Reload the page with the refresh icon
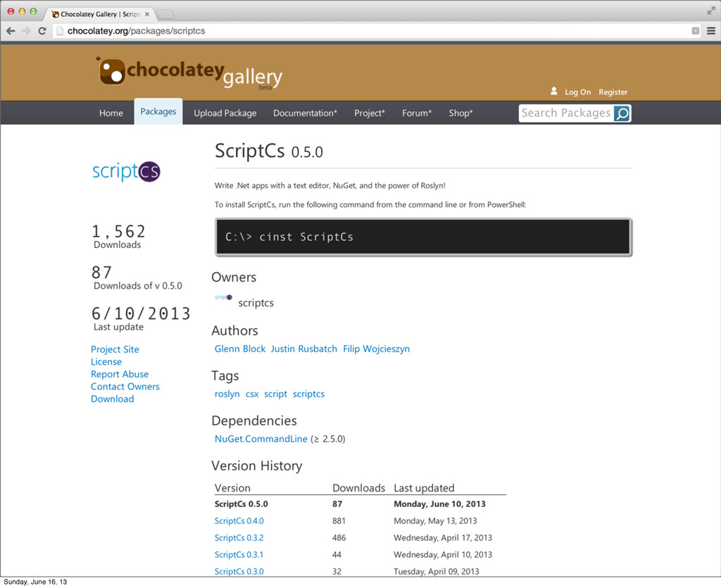The image size is (721, 588). [x=42, y=31]
